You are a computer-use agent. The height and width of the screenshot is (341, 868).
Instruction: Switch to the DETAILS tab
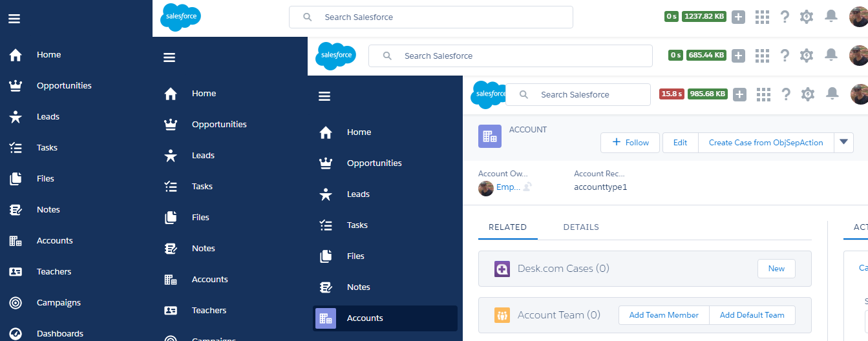coord(581,227)
